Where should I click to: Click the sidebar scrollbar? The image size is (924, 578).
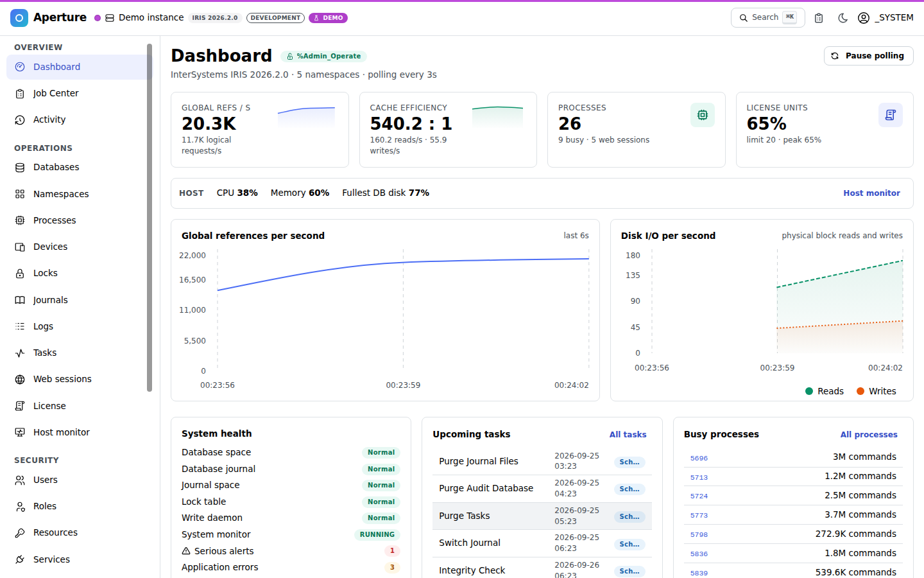[x=150, y=217]
